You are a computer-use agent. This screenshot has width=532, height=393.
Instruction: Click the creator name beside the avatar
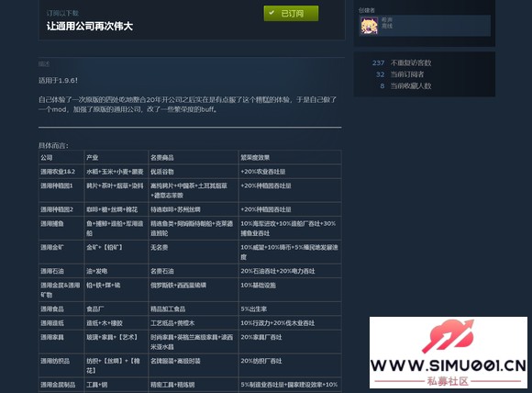tap(387, 20)
